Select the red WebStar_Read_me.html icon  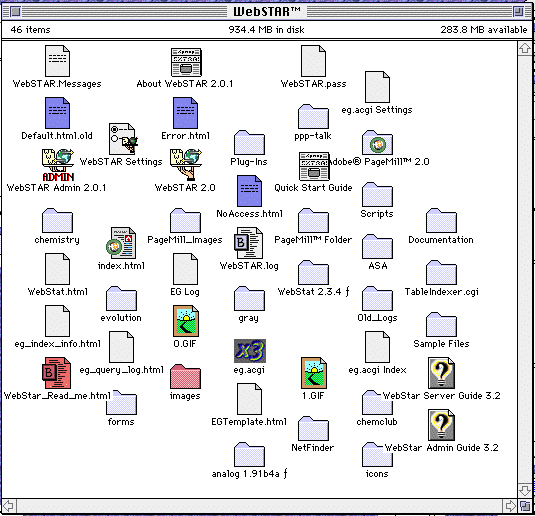(x=57, y=373)
